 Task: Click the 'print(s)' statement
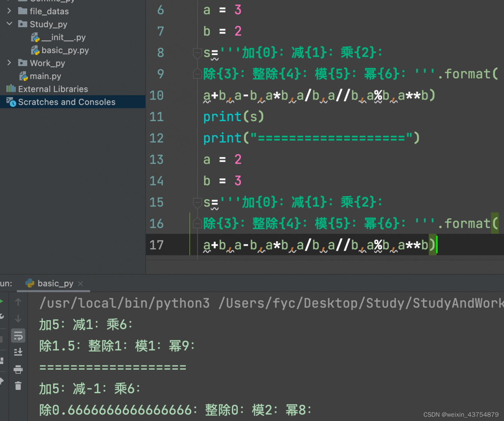coord(233,117)
